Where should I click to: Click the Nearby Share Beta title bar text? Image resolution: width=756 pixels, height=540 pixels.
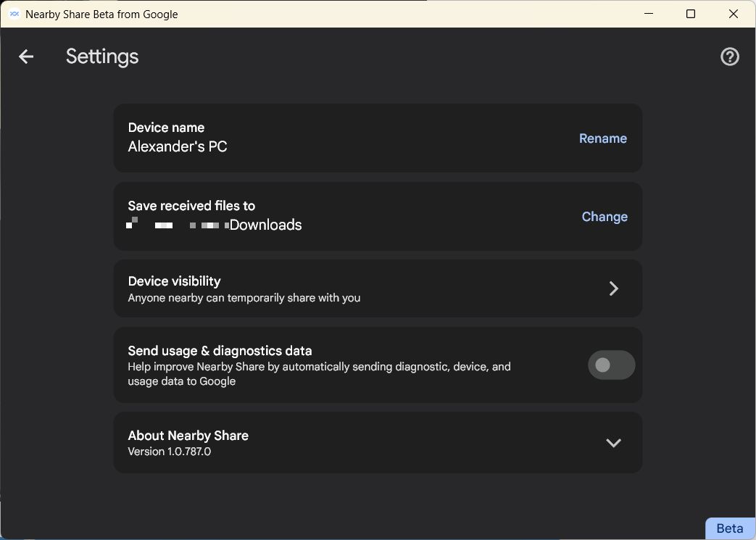[101, 14]
